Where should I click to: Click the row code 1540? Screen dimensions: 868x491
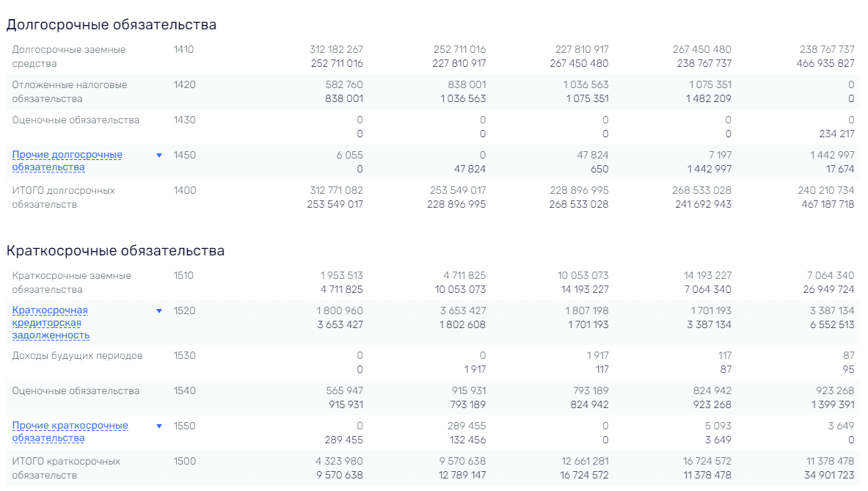(184, 390)
